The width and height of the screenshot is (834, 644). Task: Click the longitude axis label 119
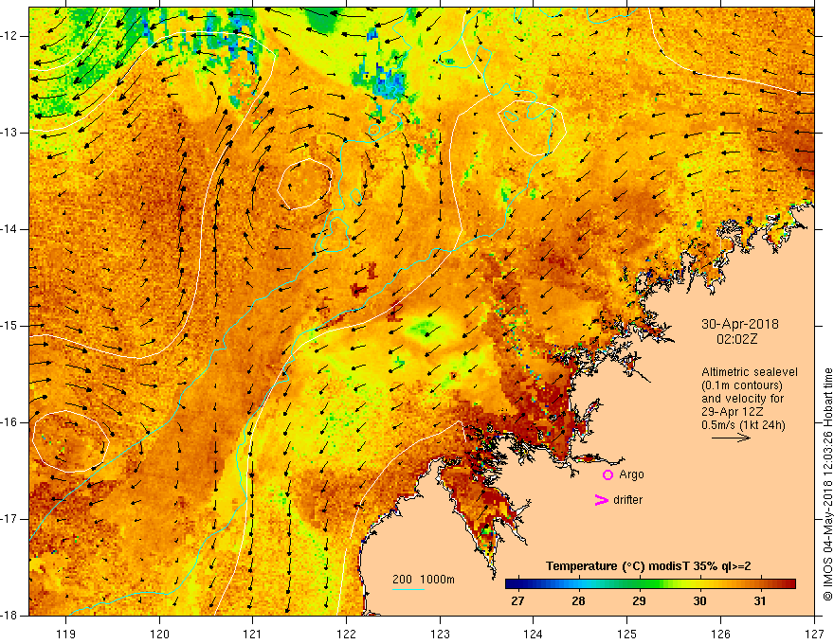point(66,634)
